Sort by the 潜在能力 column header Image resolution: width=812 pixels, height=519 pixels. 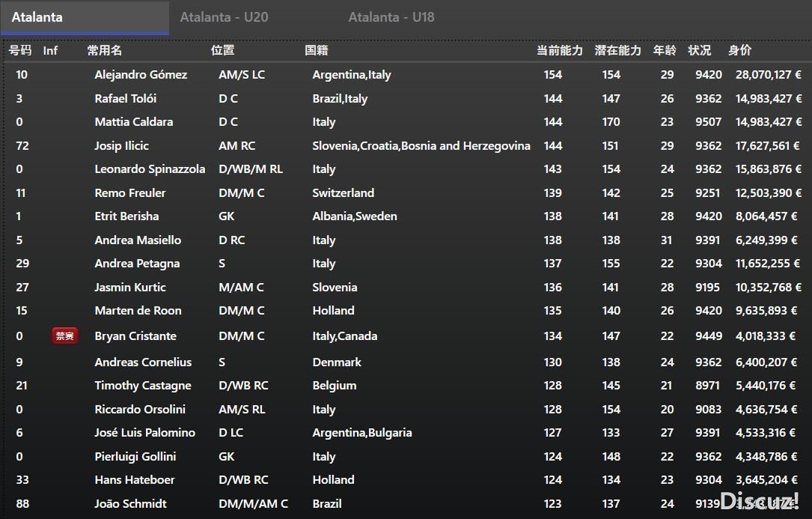point(618,50)
